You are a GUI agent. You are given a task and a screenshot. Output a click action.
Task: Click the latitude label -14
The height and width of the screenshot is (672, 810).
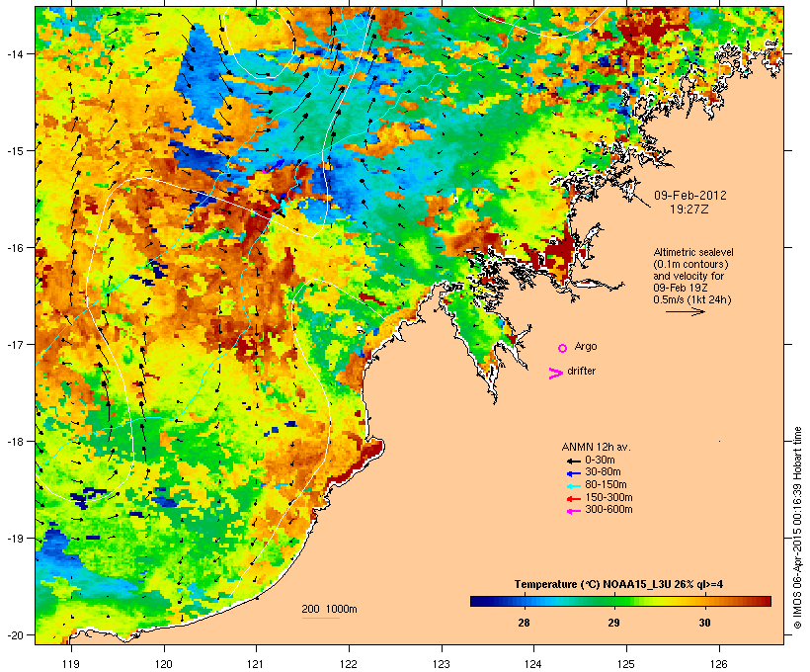14,53
